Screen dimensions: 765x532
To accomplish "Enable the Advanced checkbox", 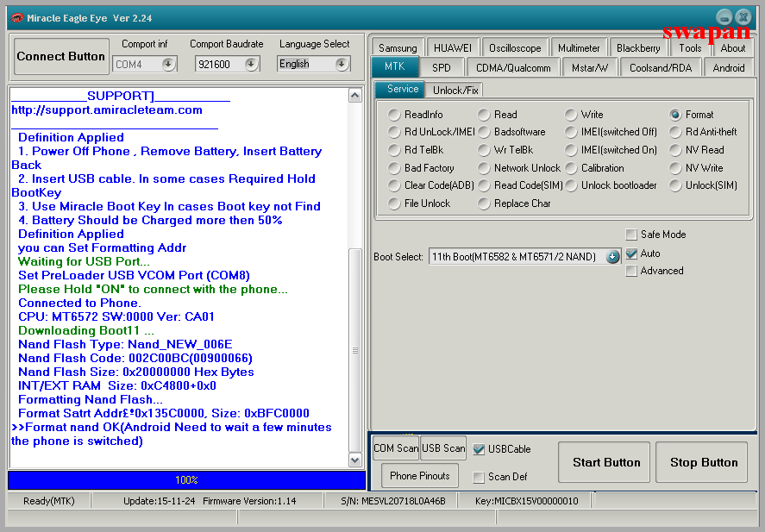I will 631,271.
